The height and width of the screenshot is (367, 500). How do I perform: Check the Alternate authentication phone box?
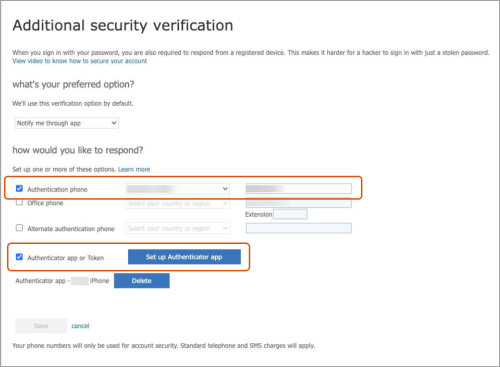19,228
